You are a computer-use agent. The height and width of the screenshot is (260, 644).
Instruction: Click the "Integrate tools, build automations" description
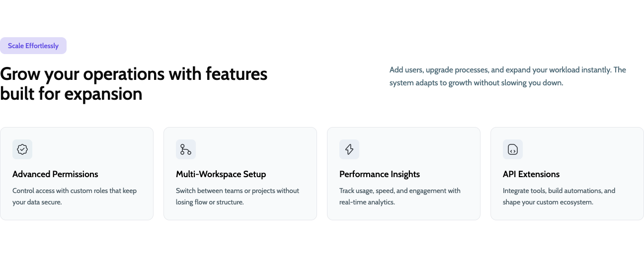(x=559, y=196)
